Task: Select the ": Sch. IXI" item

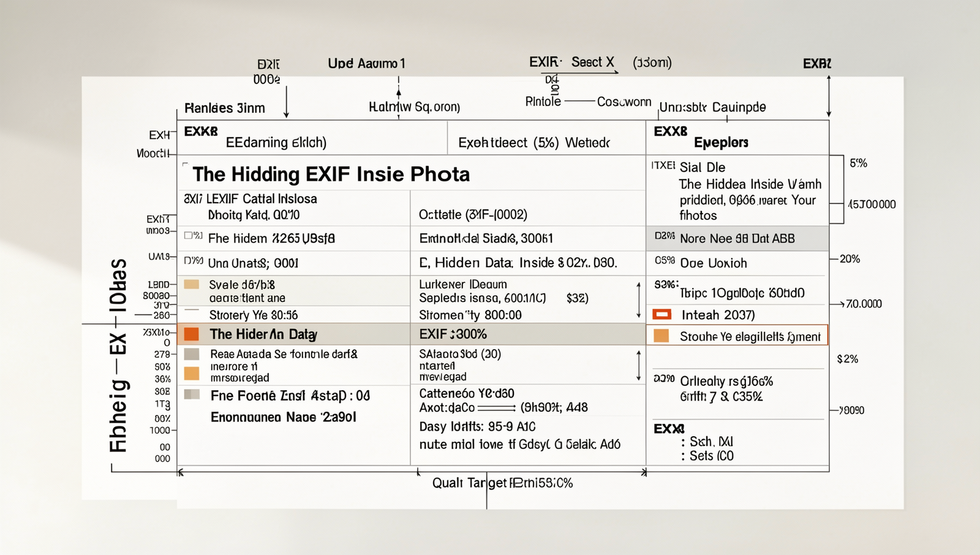Action: (x=707, y=442)
